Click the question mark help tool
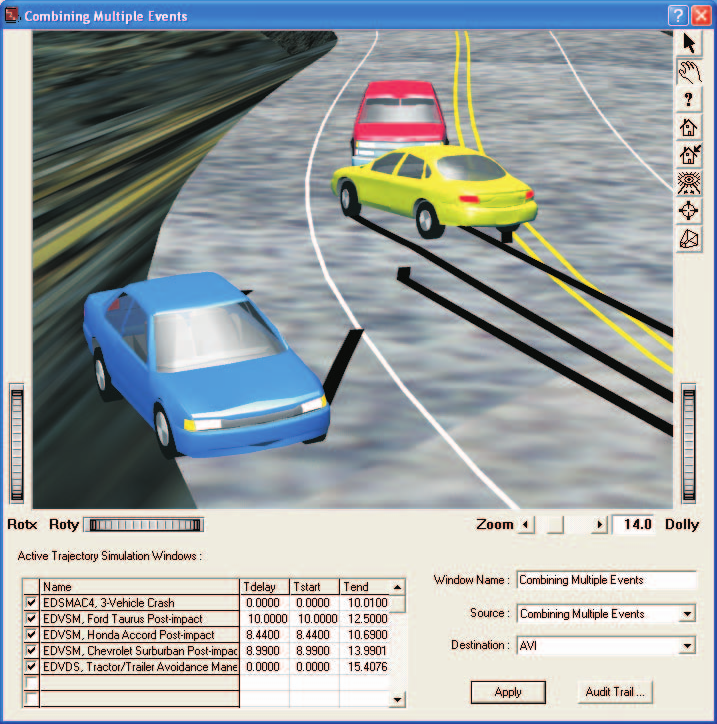Viewport: 717px width, 724px height. 689,99
